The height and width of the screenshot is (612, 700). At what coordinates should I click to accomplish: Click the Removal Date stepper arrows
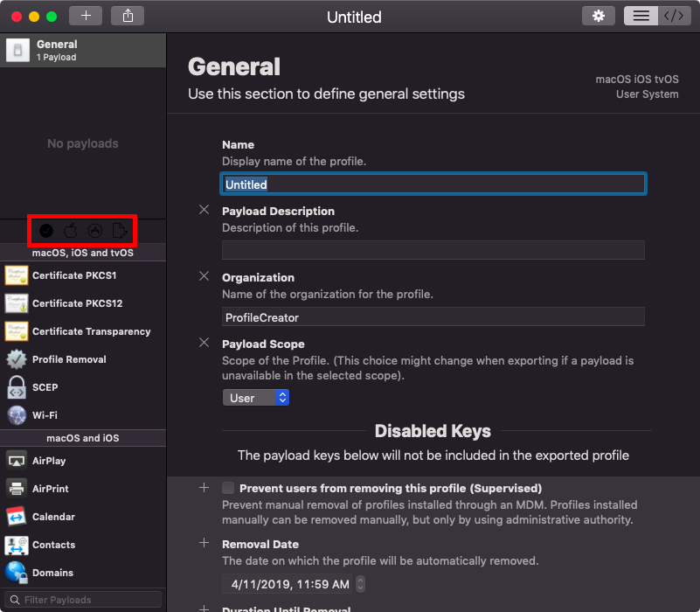click(x=359, y=584)
